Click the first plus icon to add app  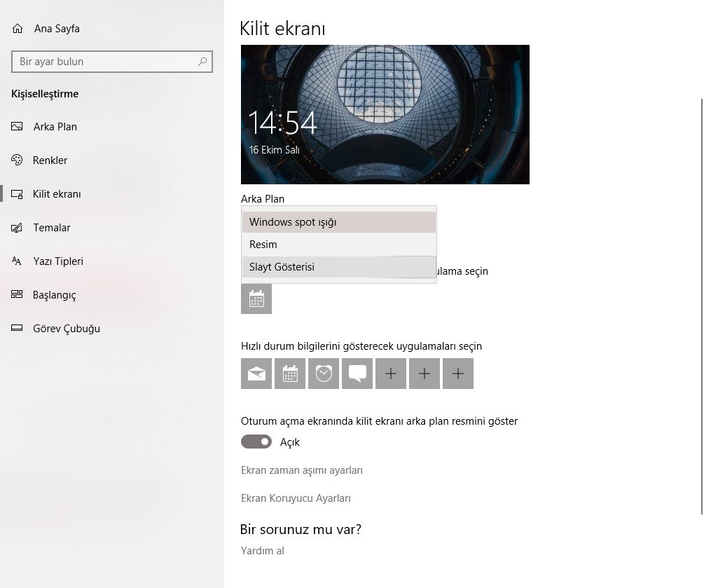pos(390,373)
